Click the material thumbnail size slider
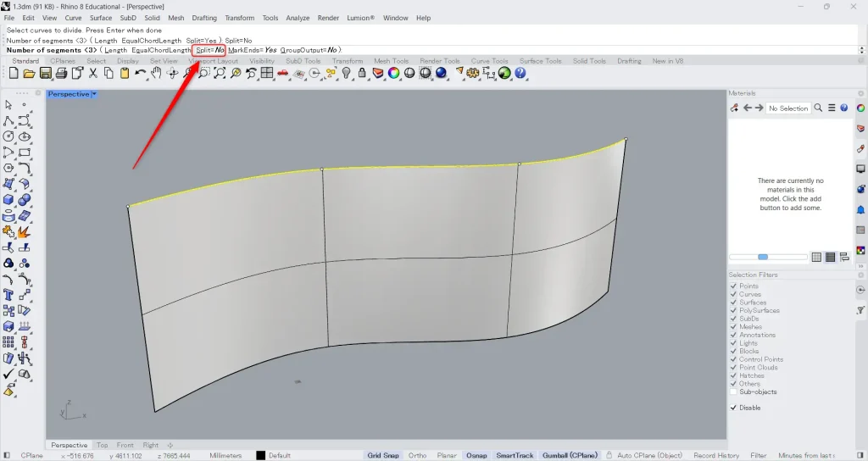The height and width of the screenshot is (461, 868). 768,257
